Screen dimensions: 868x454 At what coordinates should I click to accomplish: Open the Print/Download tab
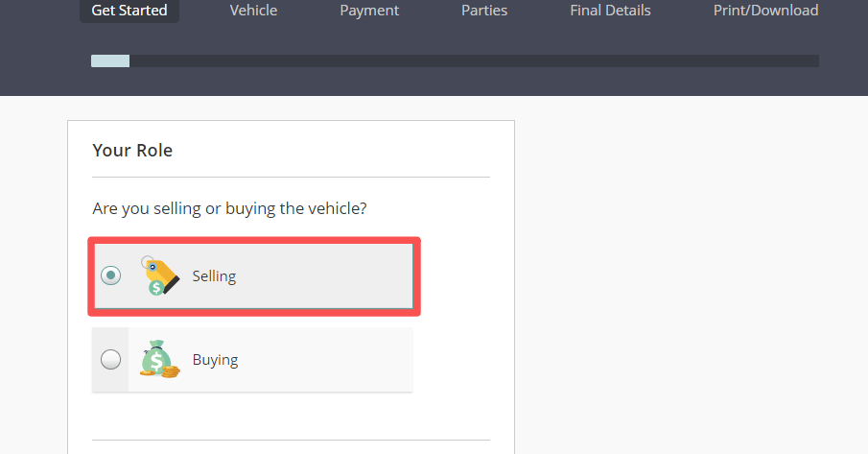765,11
